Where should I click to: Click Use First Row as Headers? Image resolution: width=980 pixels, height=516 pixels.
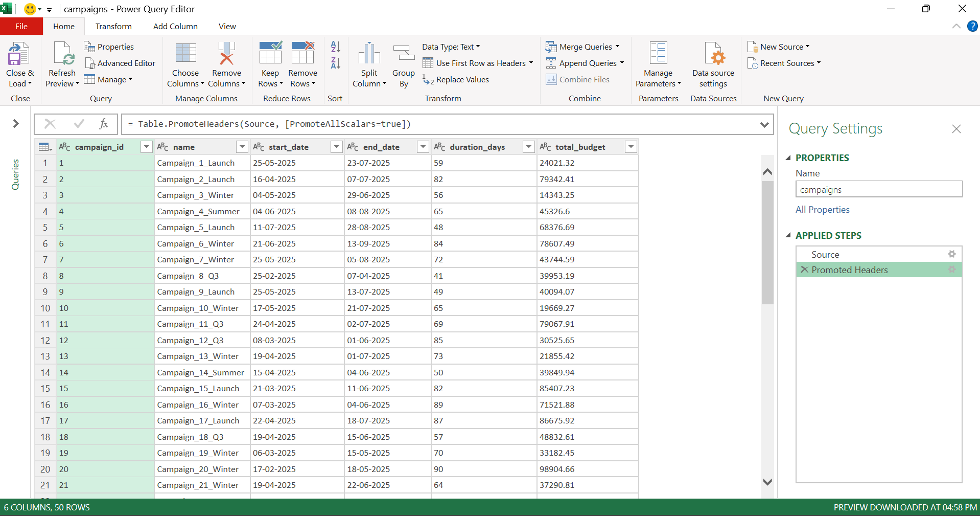480,63
